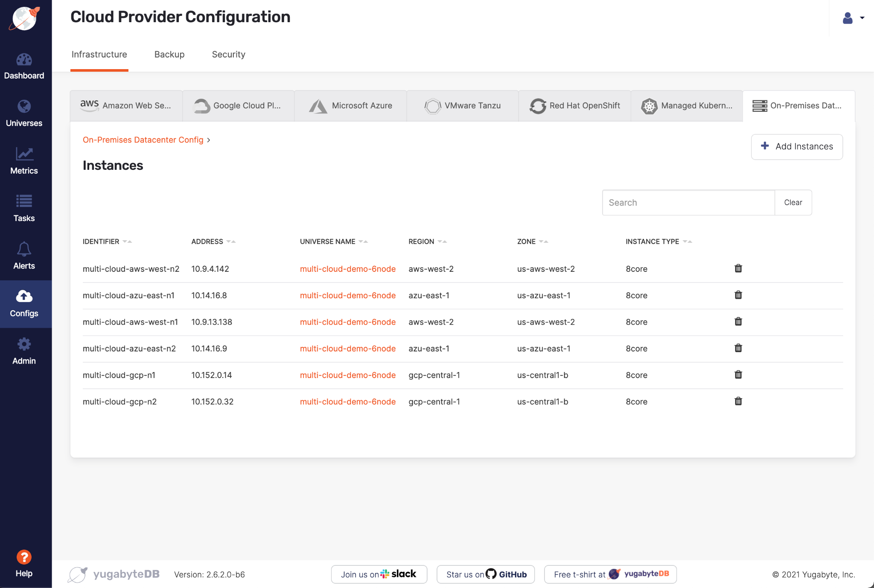Click Star us on GitHub button

(x=486, y=574)
